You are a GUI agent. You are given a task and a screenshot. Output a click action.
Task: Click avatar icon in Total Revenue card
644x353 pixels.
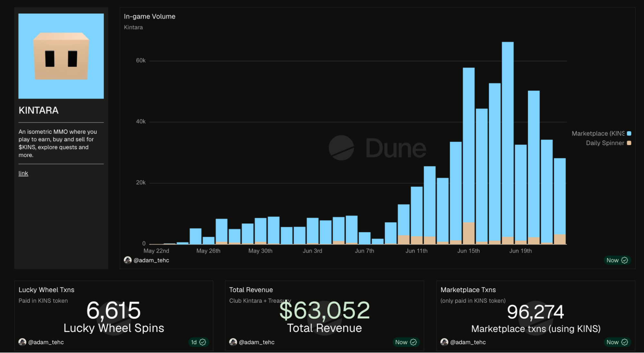click(233, 342)
